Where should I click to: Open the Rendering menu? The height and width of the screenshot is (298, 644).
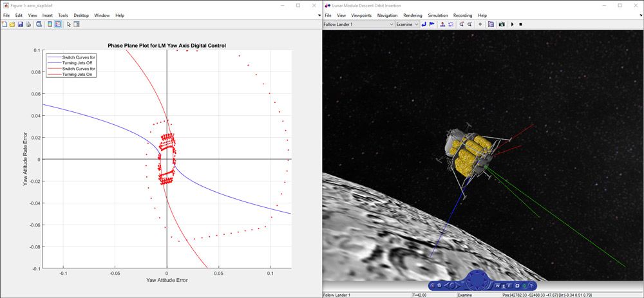point(413,15)
